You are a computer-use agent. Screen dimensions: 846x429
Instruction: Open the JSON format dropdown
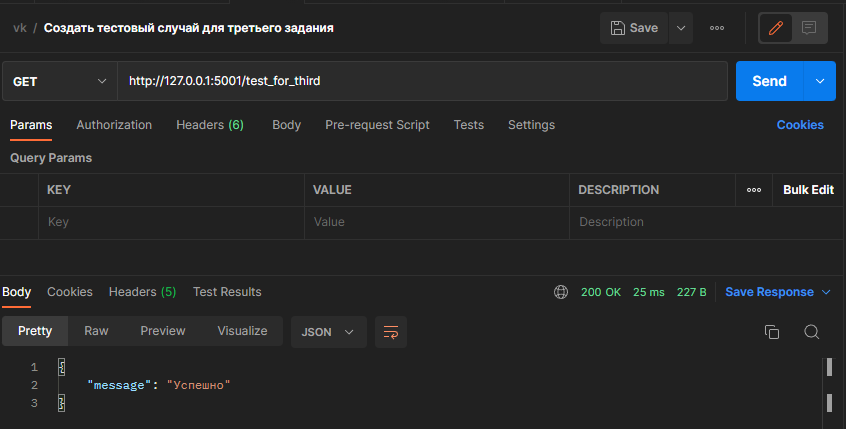pos(329,332)
